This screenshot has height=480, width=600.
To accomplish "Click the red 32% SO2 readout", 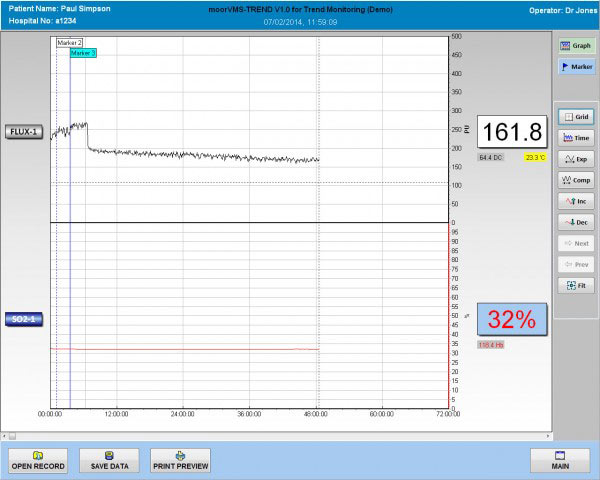I will (510, 319).
